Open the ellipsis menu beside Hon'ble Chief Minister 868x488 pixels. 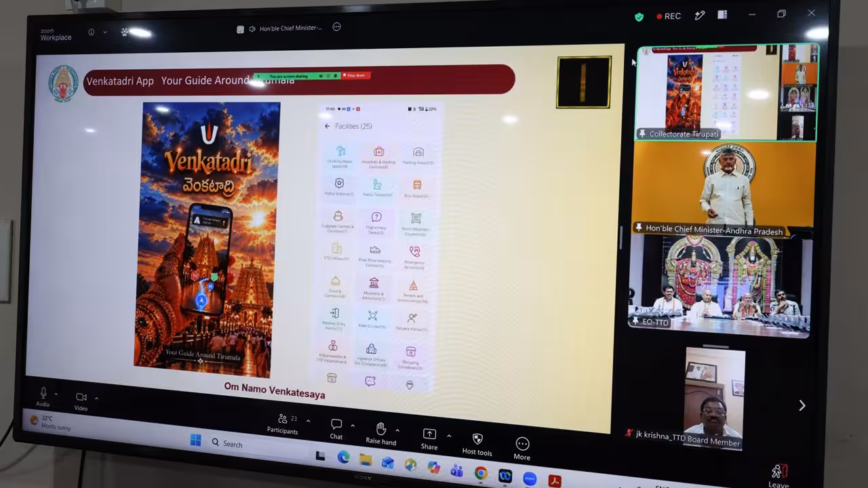click(336, 27)
